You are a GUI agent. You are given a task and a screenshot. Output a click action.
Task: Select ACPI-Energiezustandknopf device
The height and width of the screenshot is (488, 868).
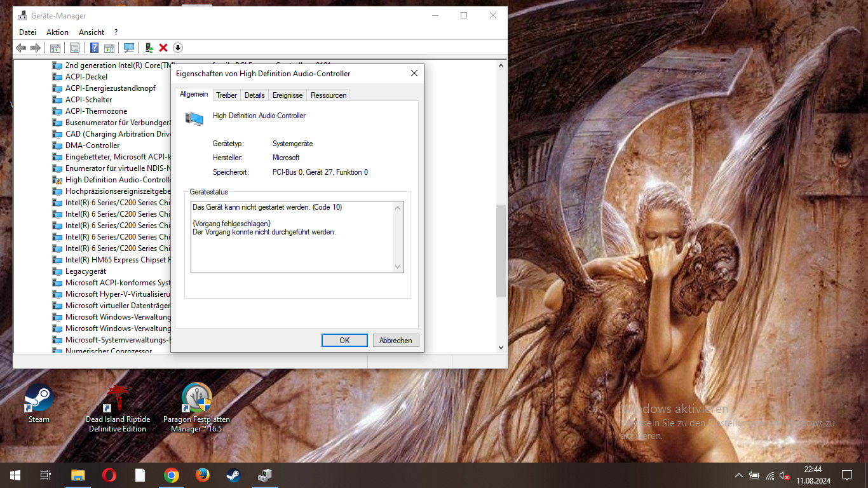coord(111,88)
